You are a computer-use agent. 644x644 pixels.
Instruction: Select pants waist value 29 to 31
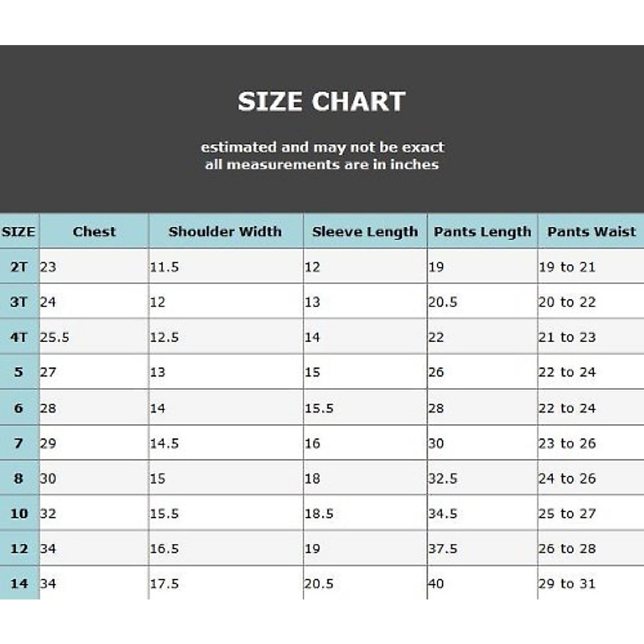[567, 583]
